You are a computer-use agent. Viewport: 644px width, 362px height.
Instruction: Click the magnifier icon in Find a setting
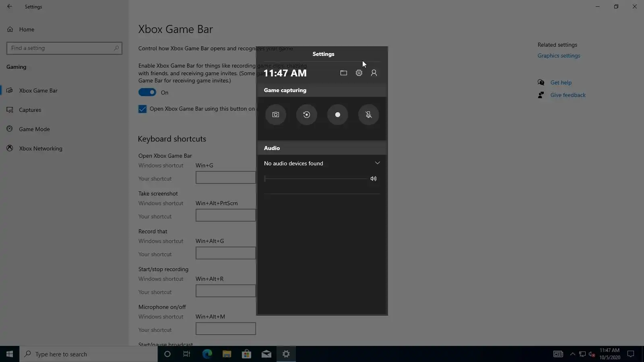click(x=116, y=48)
